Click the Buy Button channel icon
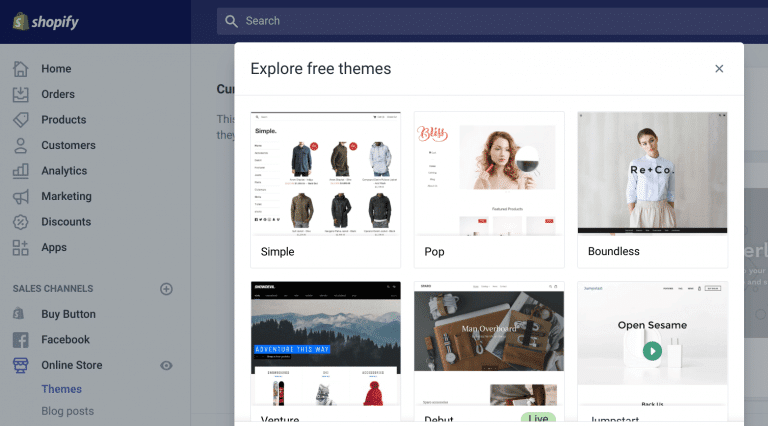Screen dimensions: 768x426 coord(19,314)
